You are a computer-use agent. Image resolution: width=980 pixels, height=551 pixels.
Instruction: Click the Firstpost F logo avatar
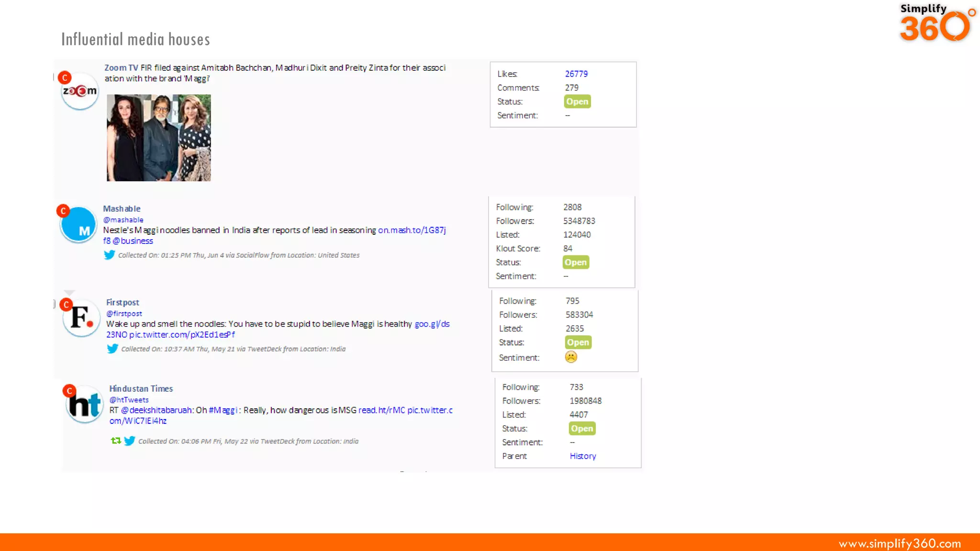[x=81, y=319]
